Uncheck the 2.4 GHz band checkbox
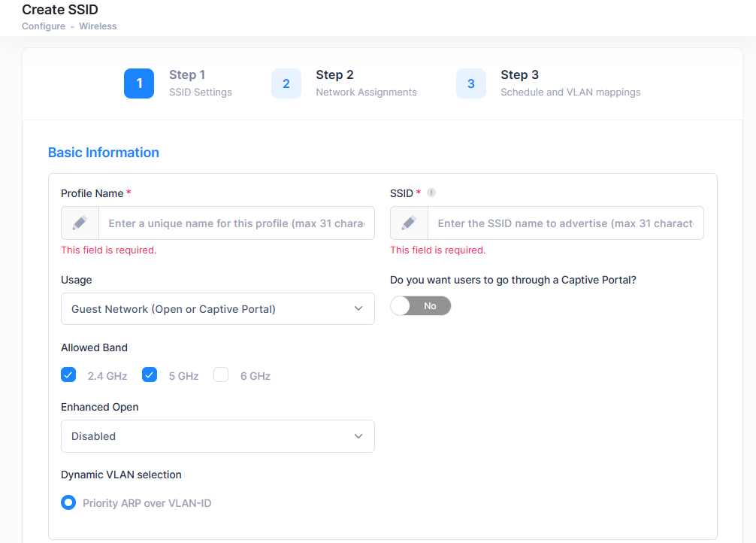The image size is (756, 543). [69, 375]
